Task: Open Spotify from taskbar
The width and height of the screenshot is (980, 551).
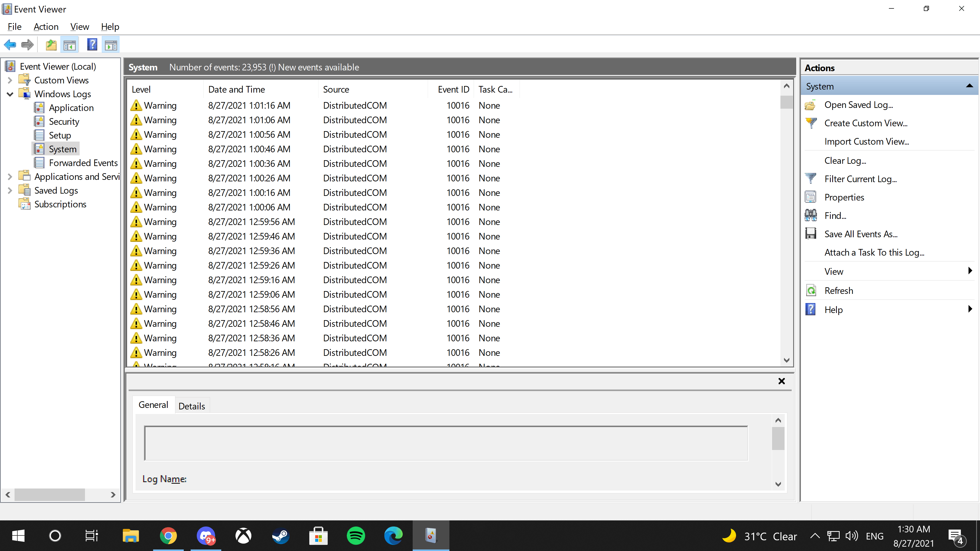Action: 356,536
